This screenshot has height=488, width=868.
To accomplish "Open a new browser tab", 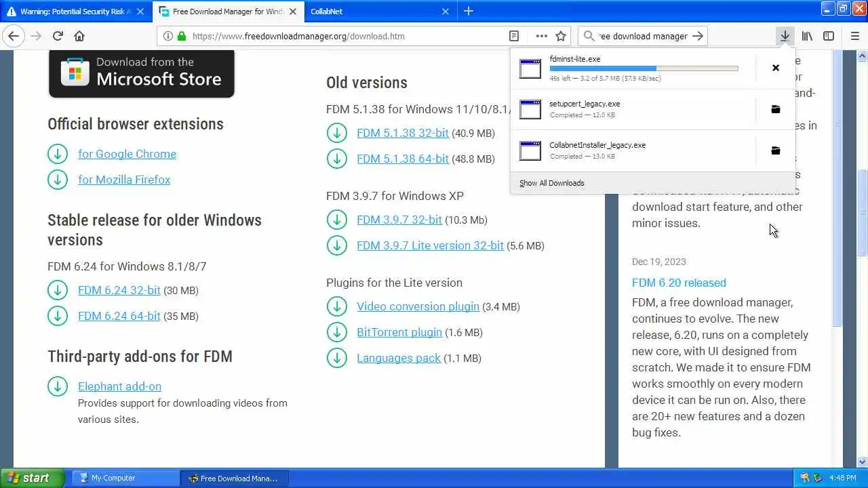I will [469, 11].
